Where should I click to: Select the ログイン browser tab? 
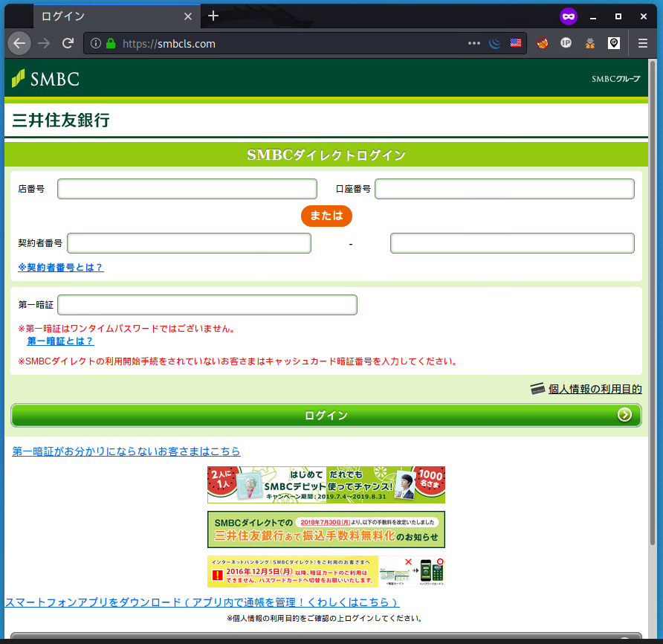point(117,16)
